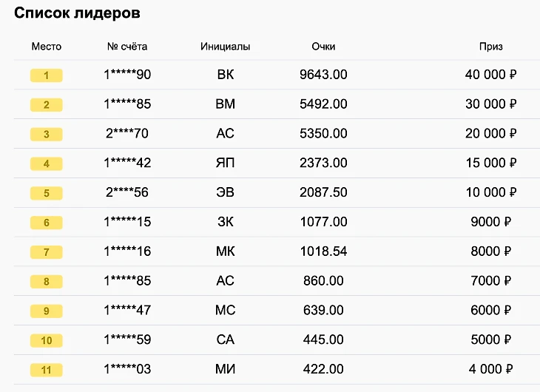Select the yellow rank 4 badge

pyautogui.click(x=47, y=163)
